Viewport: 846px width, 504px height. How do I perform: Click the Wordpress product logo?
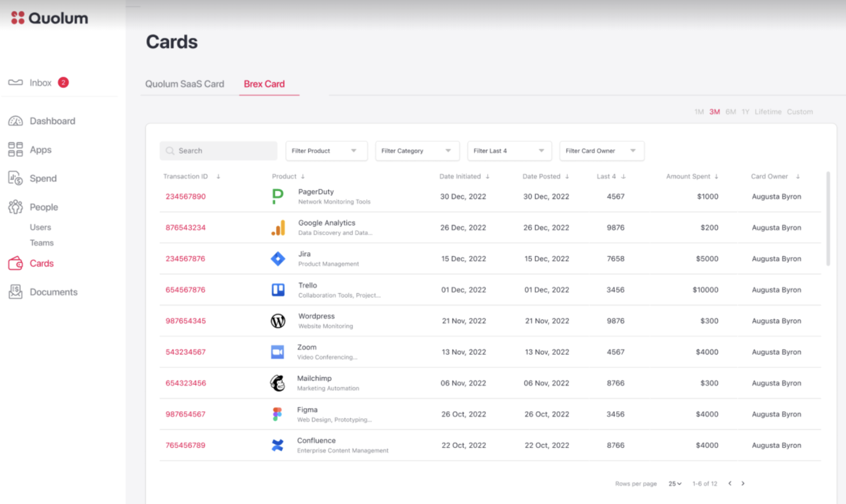(x=278, y=321)
